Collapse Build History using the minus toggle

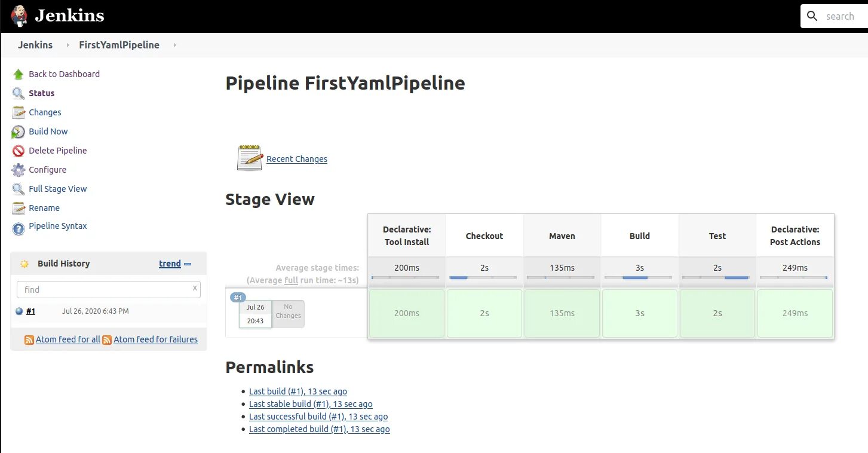188,264
